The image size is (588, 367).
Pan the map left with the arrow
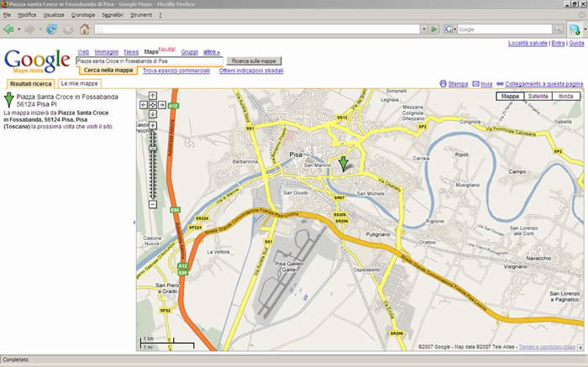coord(144,105)
